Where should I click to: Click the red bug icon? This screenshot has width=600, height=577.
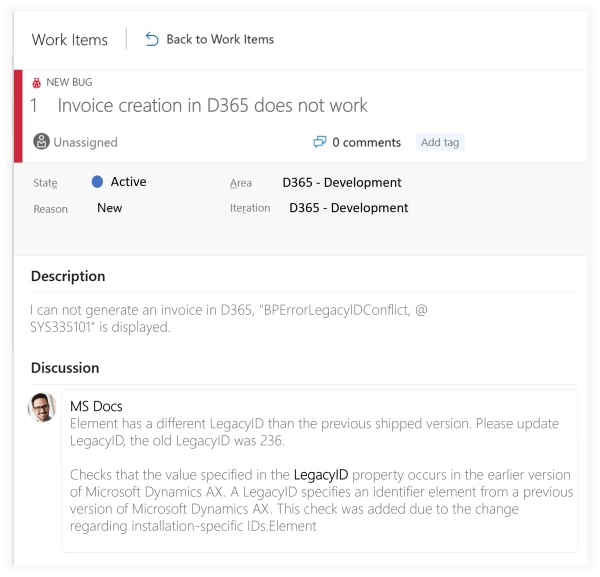[36, 82]
